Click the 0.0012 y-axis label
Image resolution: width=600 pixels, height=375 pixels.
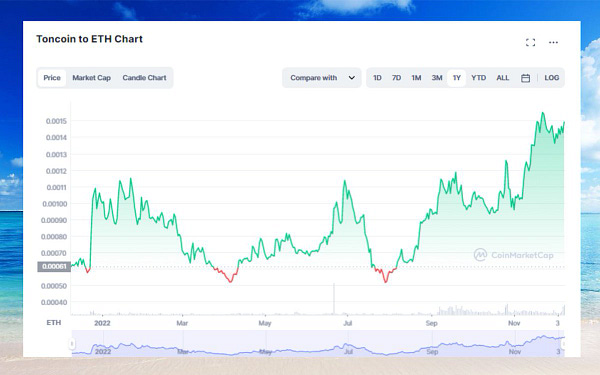tap(56, 171)
